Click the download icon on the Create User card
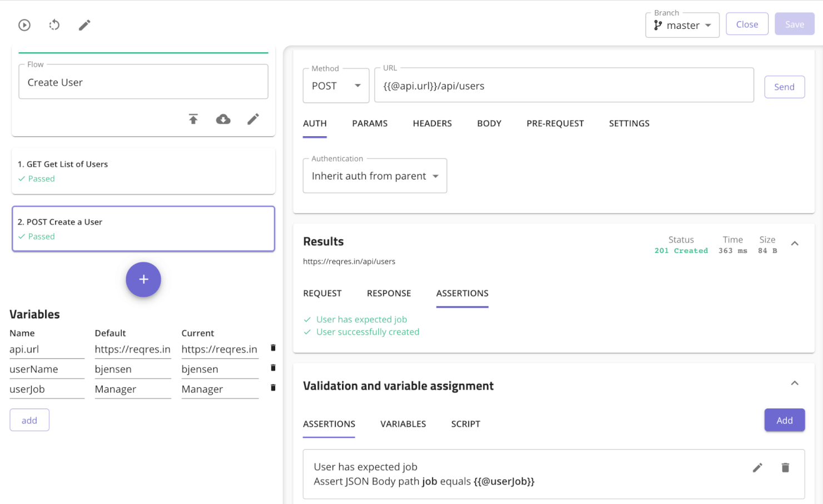The height and width of the screenshot is (504, 823). point(223,119)
